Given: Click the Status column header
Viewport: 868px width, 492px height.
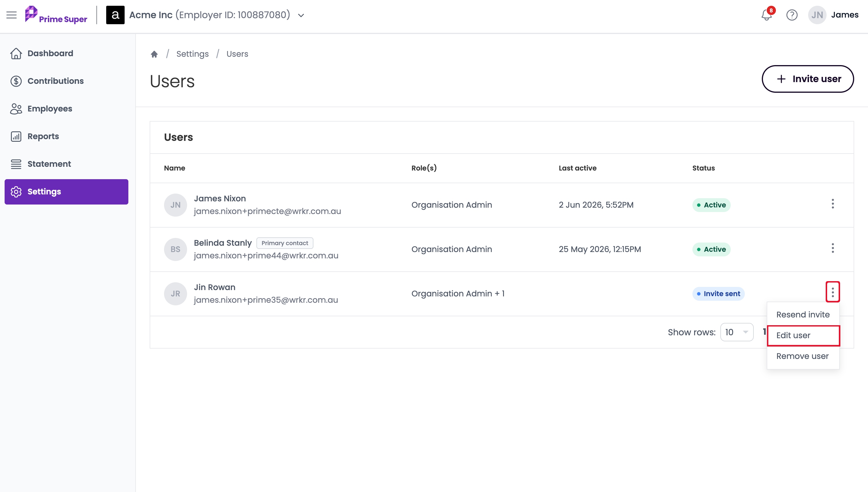Looking at the screenshot, I should pos(704,168).
